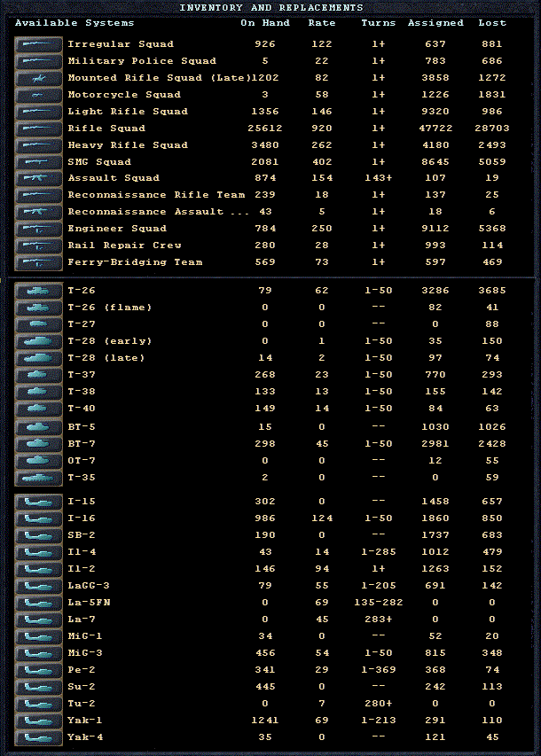
Task: Click the 'Available Systems' header
Action: (x=74, y=23)
